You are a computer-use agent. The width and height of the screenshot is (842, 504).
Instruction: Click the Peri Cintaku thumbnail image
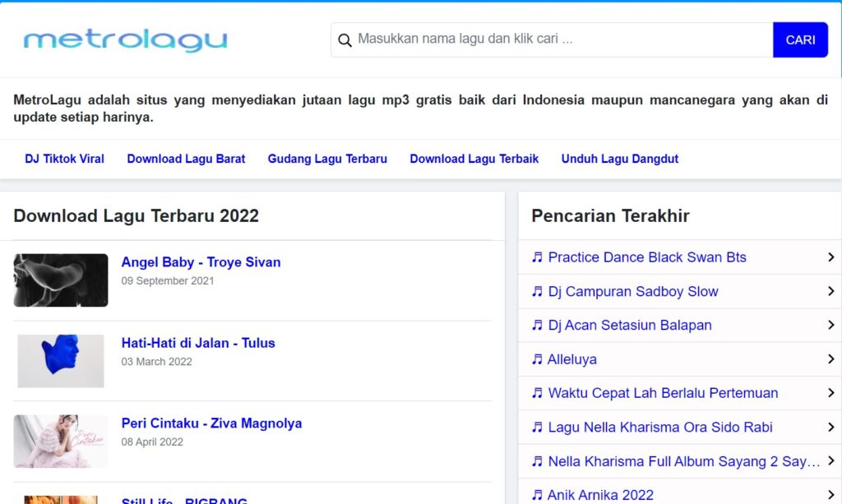[61, 442]
